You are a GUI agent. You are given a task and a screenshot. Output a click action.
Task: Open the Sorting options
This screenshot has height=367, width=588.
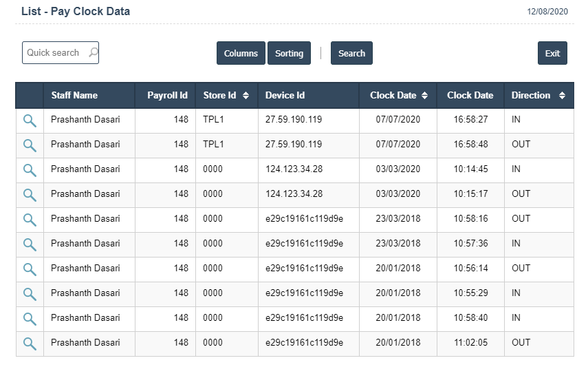click(x=289, y=53)
